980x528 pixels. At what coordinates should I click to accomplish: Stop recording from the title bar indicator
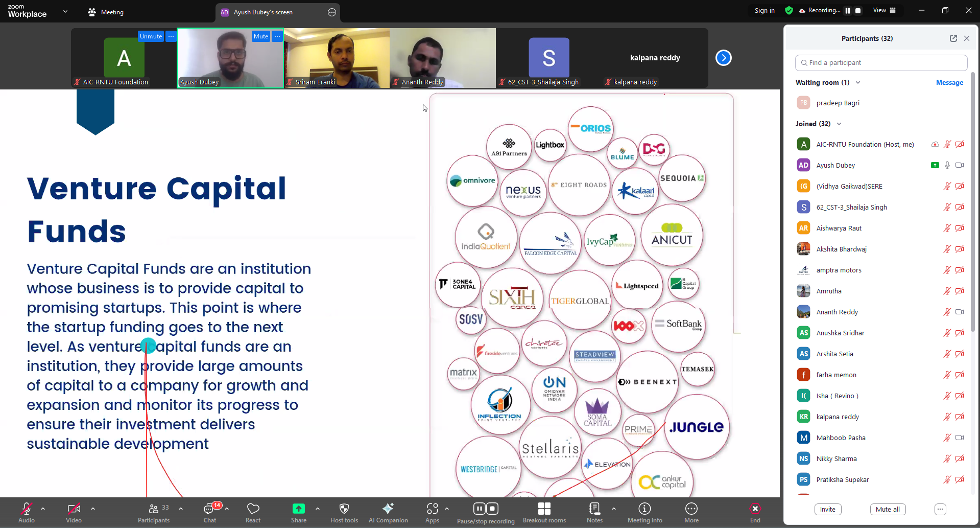coord(858,10)
